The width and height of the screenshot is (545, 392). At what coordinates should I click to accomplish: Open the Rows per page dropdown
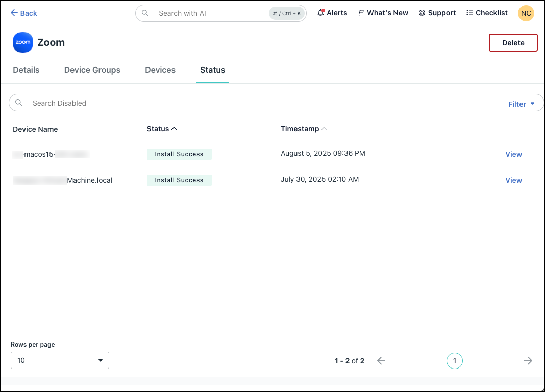click(x=60, y=360)
